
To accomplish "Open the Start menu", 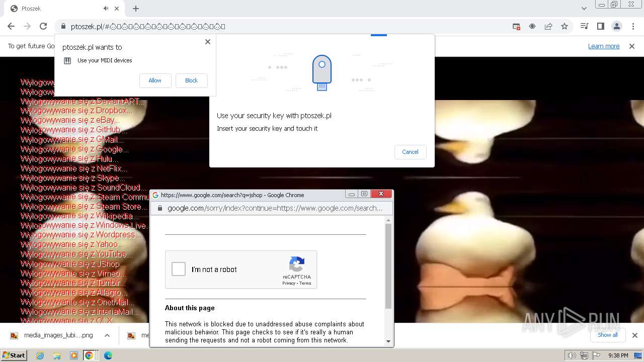I will pos(14,355).
